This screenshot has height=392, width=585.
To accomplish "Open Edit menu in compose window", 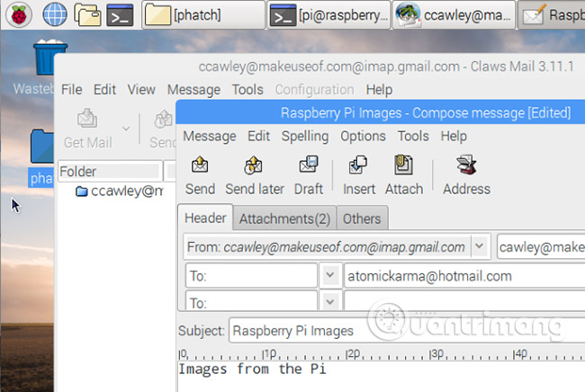I will tap(258, 136).
